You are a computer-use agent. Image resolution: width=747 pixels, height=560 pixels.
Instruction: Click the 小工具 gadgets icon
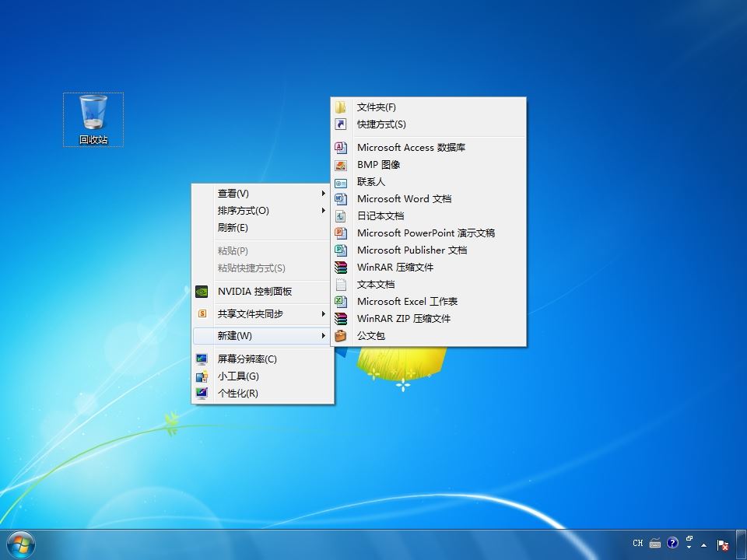click(x=202, y=376)
